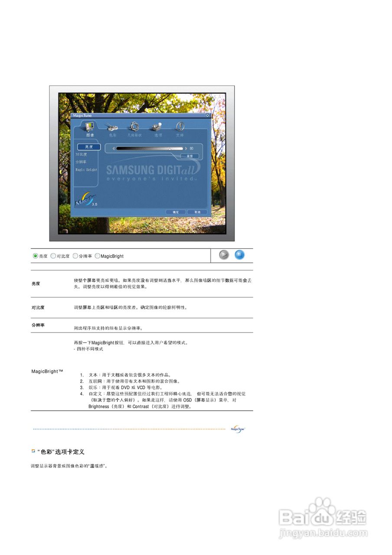Viewport: 392px width, 555px height.
Task: Select the 亮度 radio button
Action: click(35, 256)
